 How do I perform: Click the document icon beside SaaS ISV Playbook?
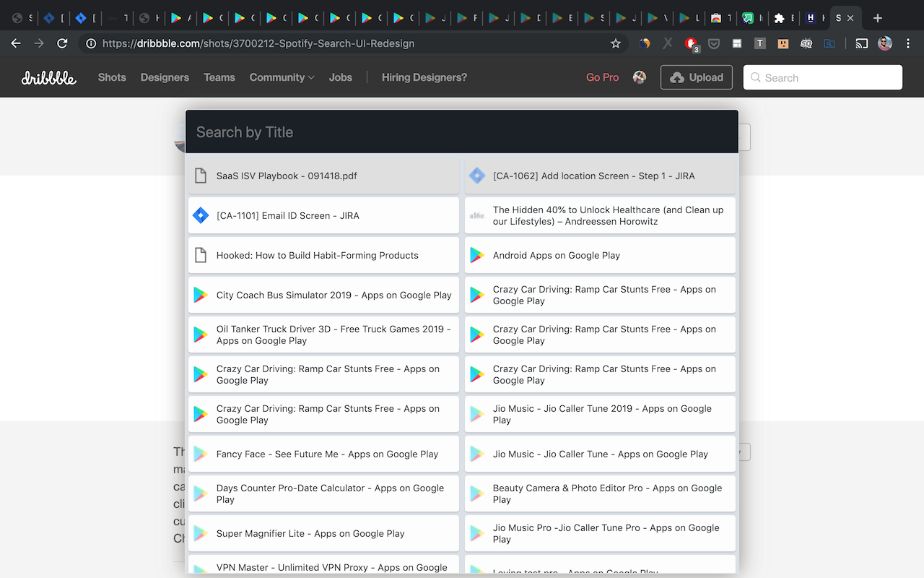201,176
